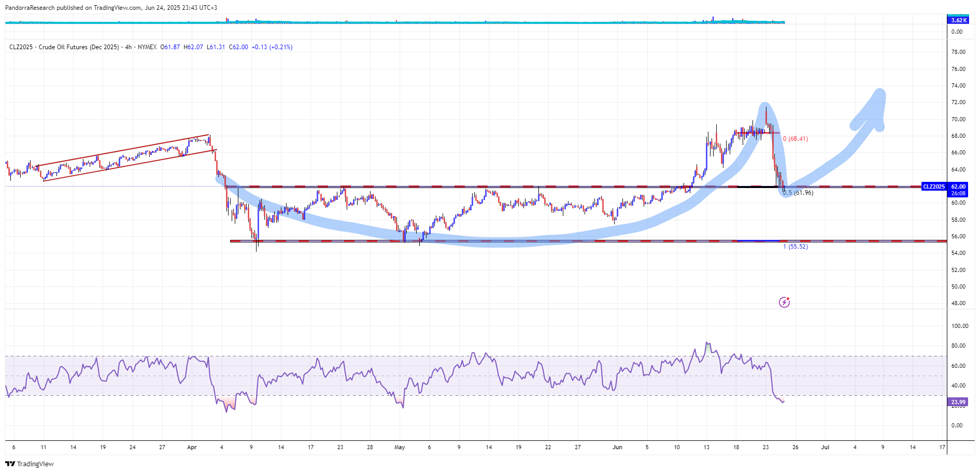Click the 100.00 RSI axis label
This screenshot has width=980, height=473.
960,326
